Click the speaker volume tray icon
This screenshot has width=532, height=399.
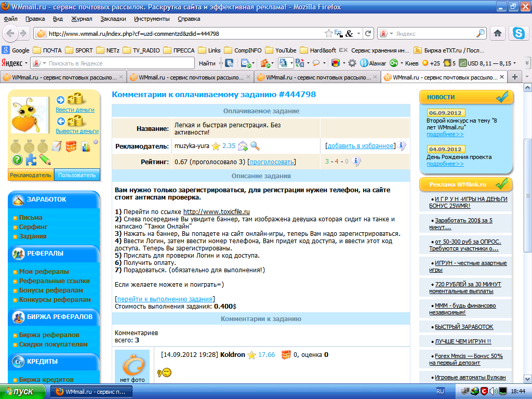(494, 391)
